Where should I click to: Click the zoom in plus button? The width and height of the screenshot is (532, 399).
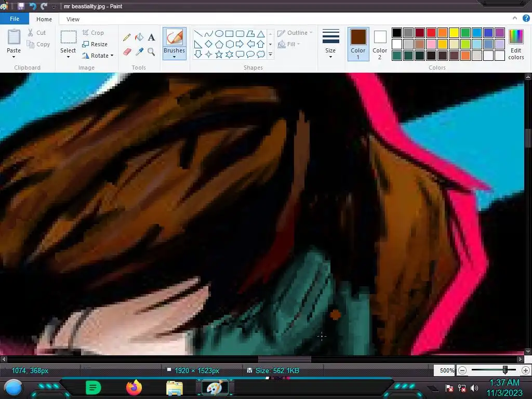526,370
